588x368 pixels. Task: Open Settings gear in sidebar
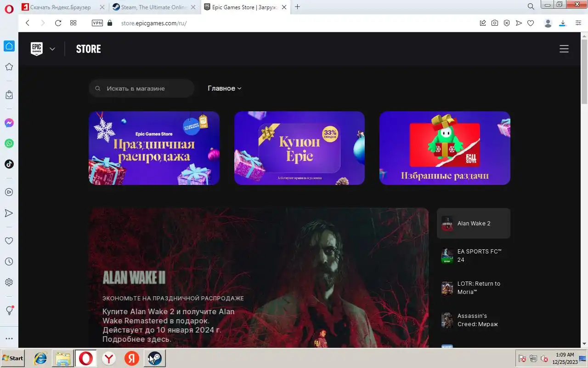[9, 282]
